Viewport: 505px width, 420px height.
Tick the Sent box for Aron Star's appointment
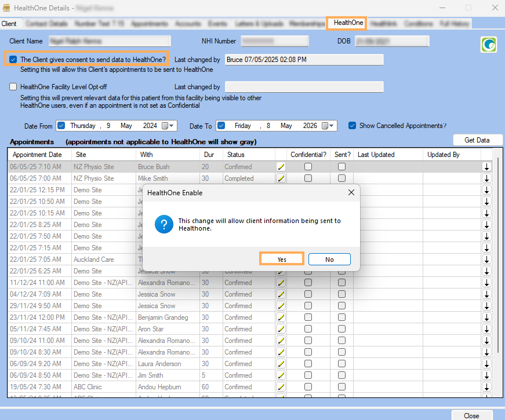point(341,329)
